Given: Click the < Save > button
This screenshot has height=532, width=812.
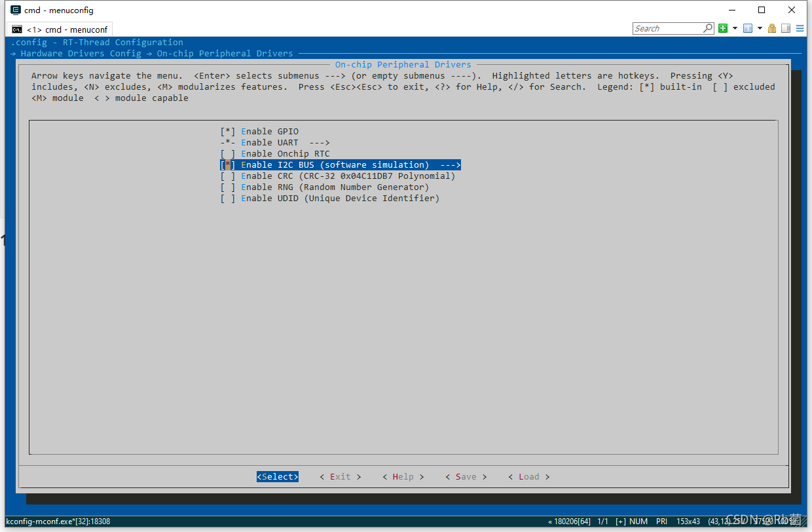Looking at the screenshot, I should coord(466,476).
